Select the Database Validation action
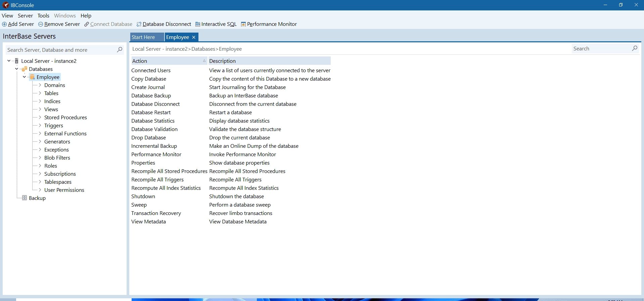 tap(154, 129)
